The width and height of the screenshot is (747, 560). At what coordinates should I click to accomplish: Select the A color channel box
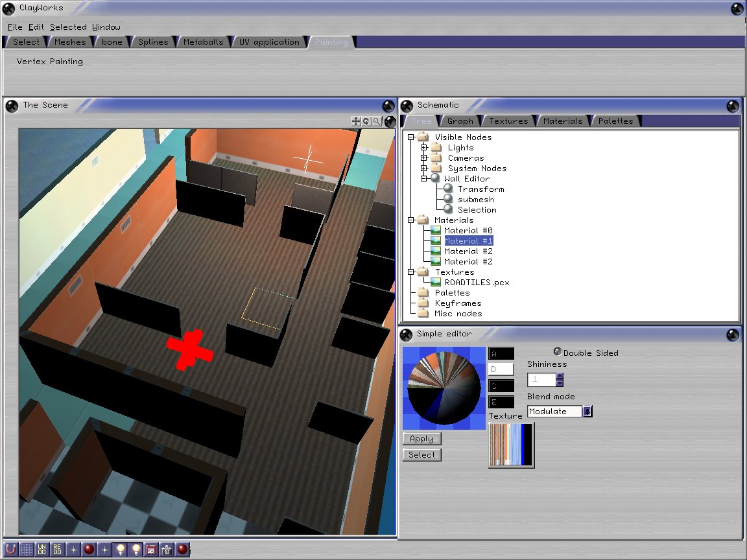501,354
